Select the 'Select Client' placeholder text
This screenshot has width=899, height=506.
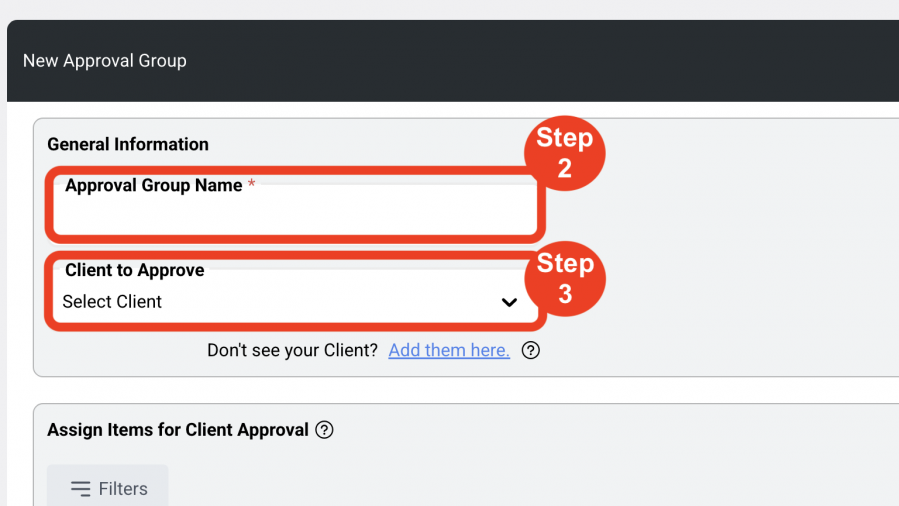(112, 301)
